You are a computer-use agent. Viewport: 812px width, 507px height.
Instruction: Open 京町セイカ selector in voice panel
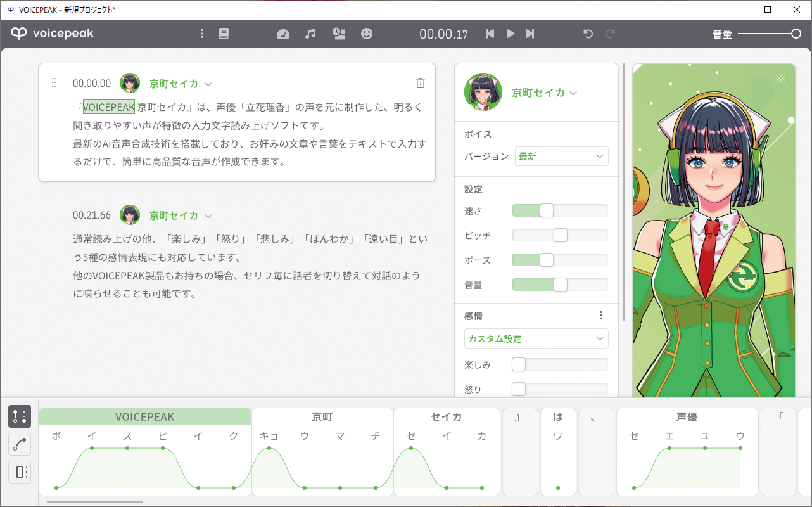[x=545, y=93]
